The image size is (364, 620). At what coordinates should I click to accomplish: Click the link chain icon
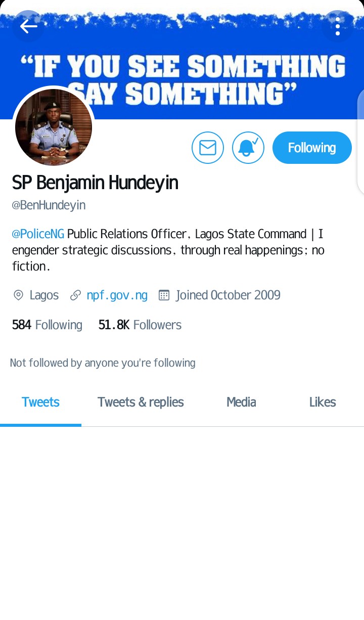click(75, 295)
